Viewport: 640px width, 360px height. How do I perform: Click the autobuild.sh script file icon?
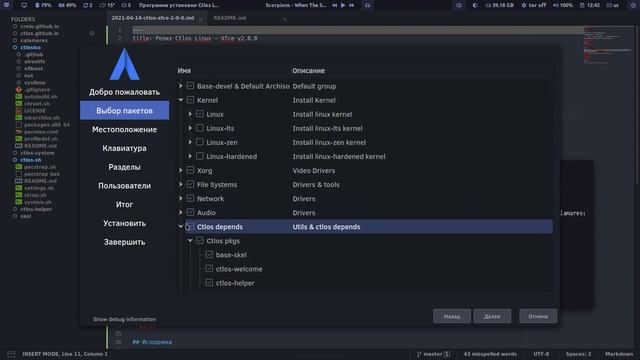(18, 97)
